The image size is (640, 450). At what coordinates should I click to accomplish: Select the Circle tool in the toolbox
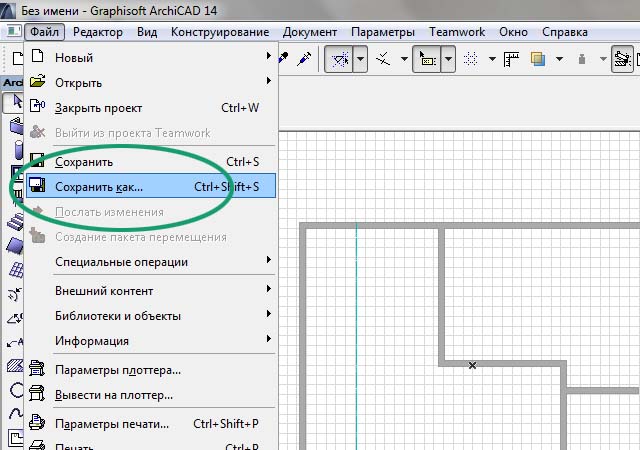(x=14, y=391)
